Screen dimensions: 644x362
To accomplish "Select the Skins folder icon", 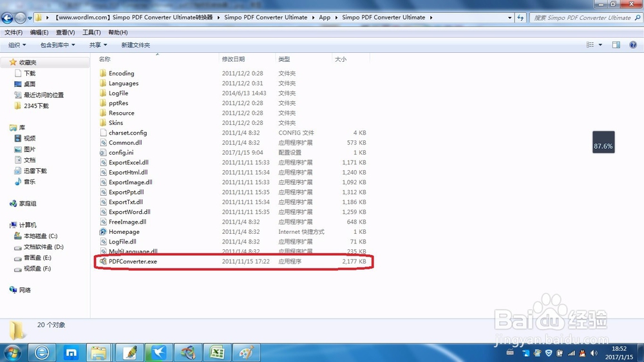I will click(x=102, y=122).
